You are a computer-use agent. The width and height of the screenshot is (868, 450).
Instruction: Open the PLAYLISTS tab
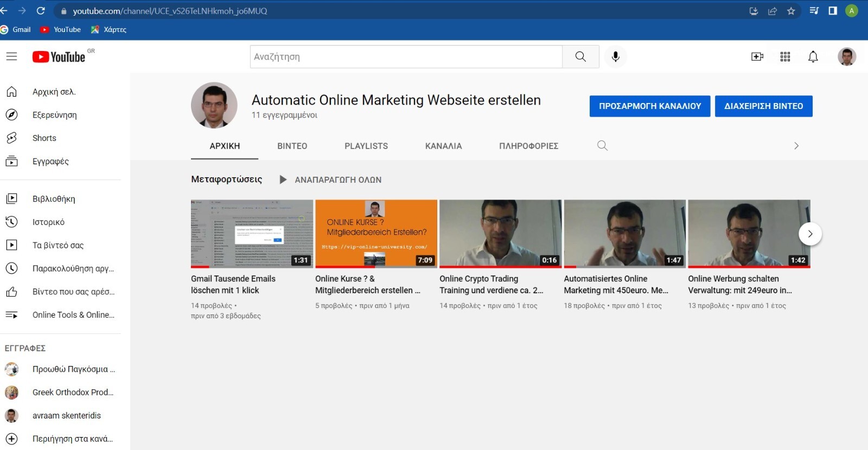pyautogui.click(x=366, y=146)
